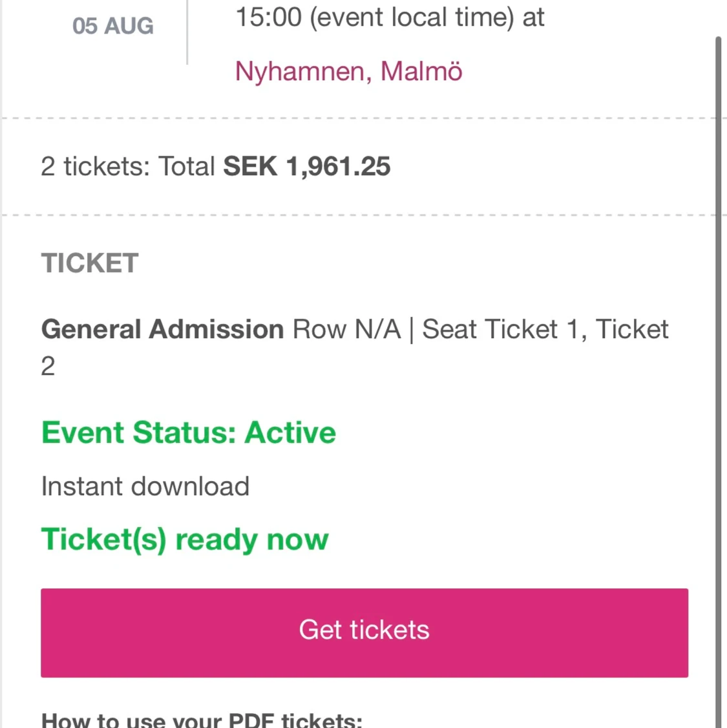Click the How to use your PDF tickets heading
727x728 pixels.
pyautogui.click(x=202, y=720)
